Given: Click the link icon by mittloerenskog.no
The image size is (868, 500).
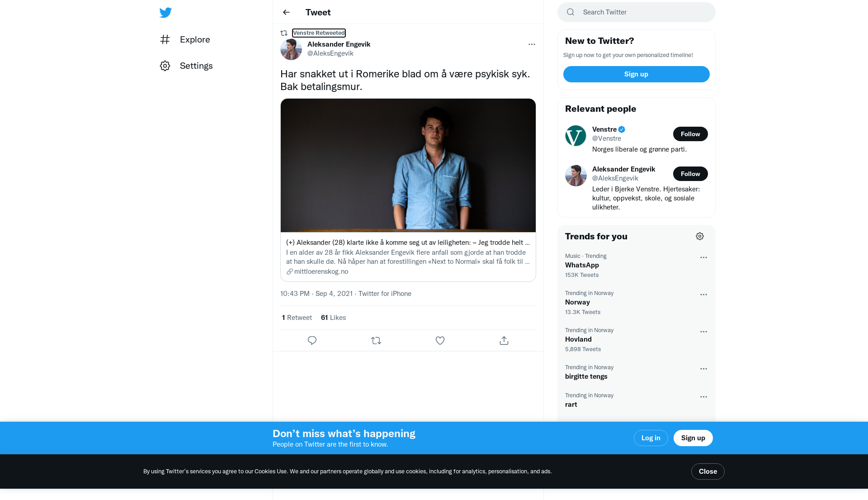Looking at the screenshot, I should 290,271.
